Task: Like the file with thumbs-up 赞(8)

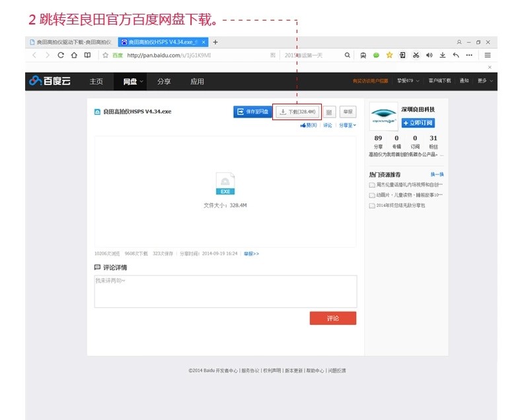Action: pyautogui.click(x=309, y=125)
